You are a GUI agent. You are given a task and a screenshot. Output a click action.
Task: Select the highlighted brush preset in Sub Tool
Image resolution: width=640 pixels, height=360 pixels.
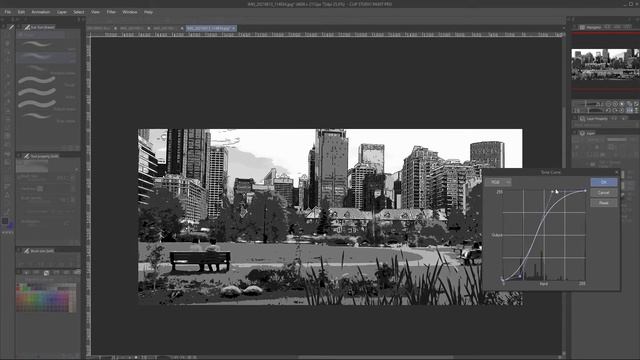click(x=47, y=57)
